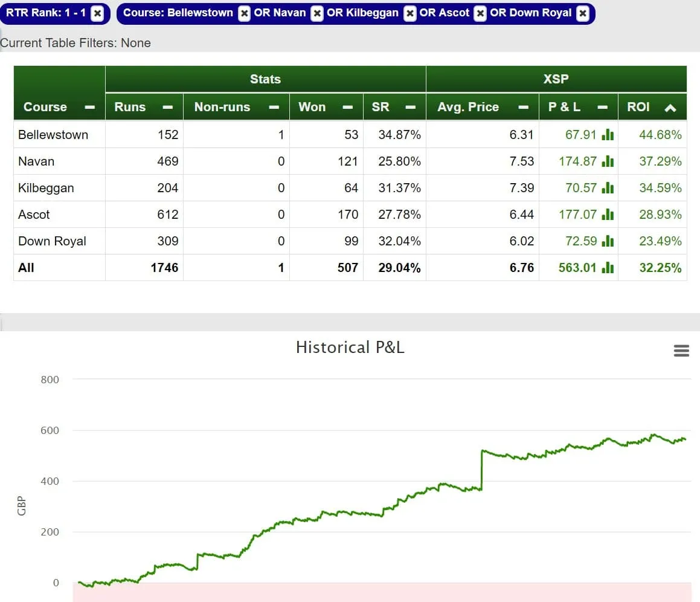Click the Kilbeggan ROI 34.59%
Viewport: 700px width, 602px height.
(x=660, y=188)
